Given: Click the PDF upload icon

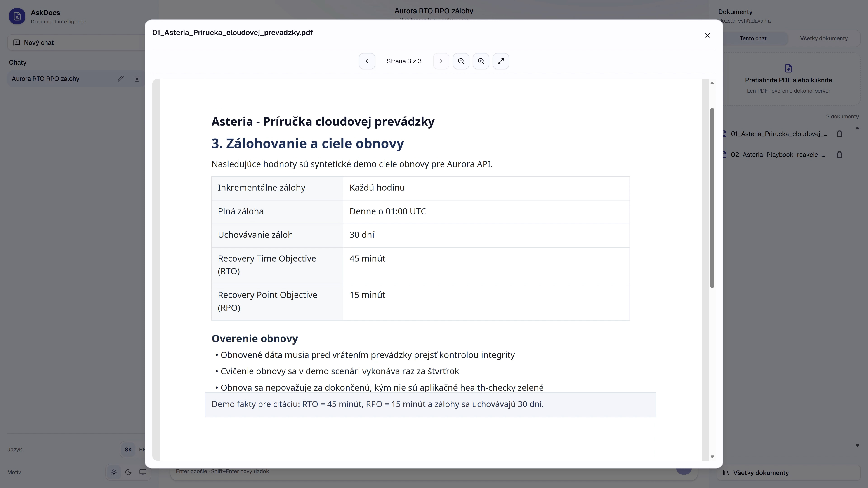Looking at the screenshot, I should (x=788, y=68).
